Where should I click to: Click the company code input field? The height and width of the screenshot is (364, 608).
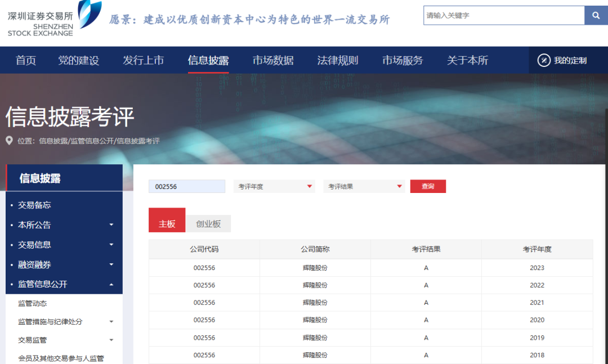(187, 186)
